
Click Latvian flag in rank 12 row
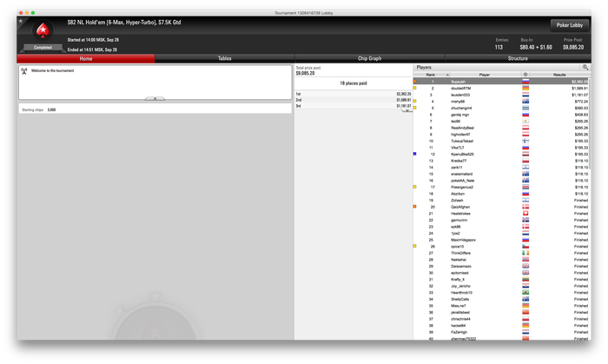coord(525,154)
